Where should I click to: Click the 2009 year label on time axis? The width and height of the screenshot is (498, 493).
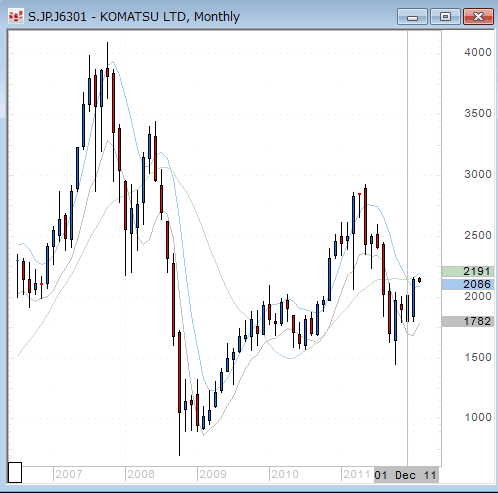(213, 474)
